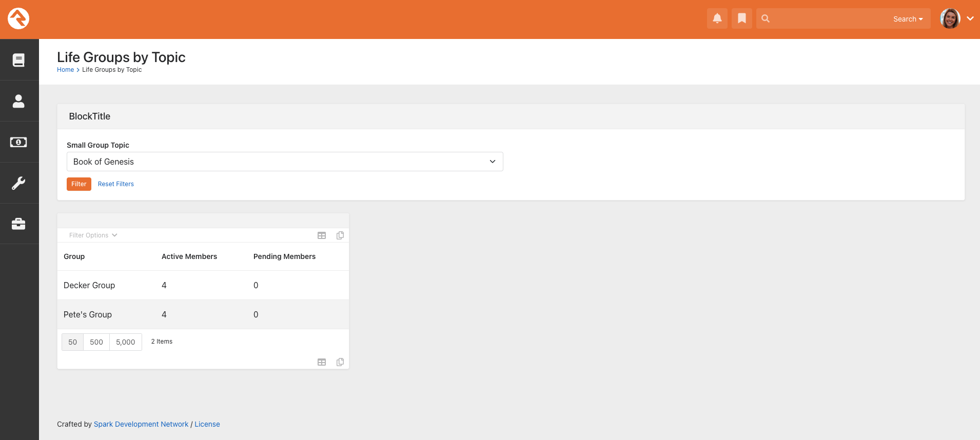Screen dimensions: 980x440
Task: Click the top grid merge template icon
Action: (340, 235)
